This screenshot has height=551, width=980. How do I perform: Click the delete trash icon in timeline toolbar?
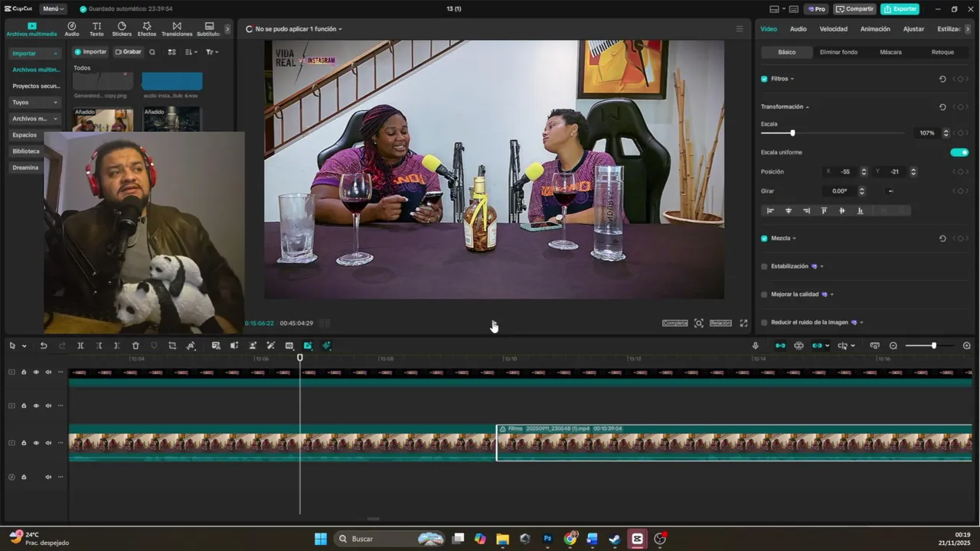pos(136,346)
